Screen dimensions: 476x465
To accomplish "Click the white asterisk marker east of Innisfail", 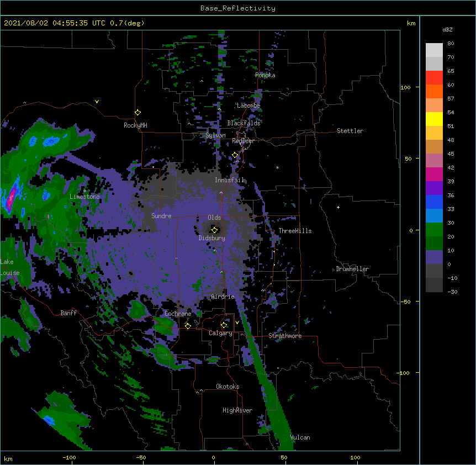I will 277,168.
